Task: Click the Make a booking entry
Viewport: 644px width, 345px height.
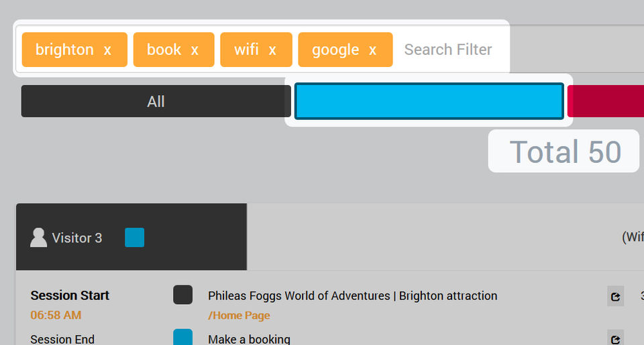Action: 249,339
